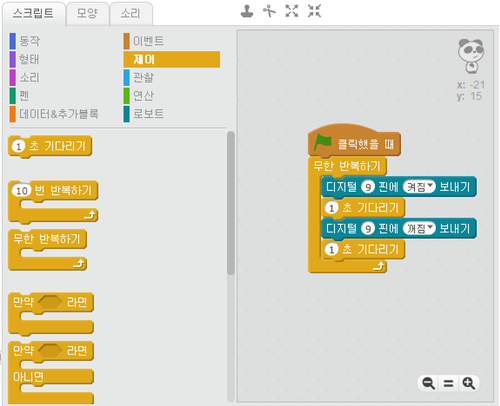Click the block palette vertical scrollbar
This screenshot has height=406, width=500.
point(231,203)
